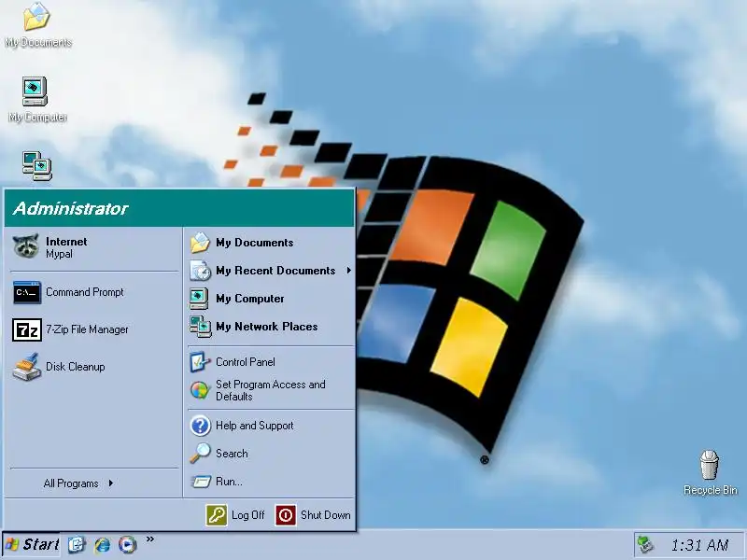Select Recycle Bin on the desktop
Screen dimensions: 747x560
tap(710, 473)
